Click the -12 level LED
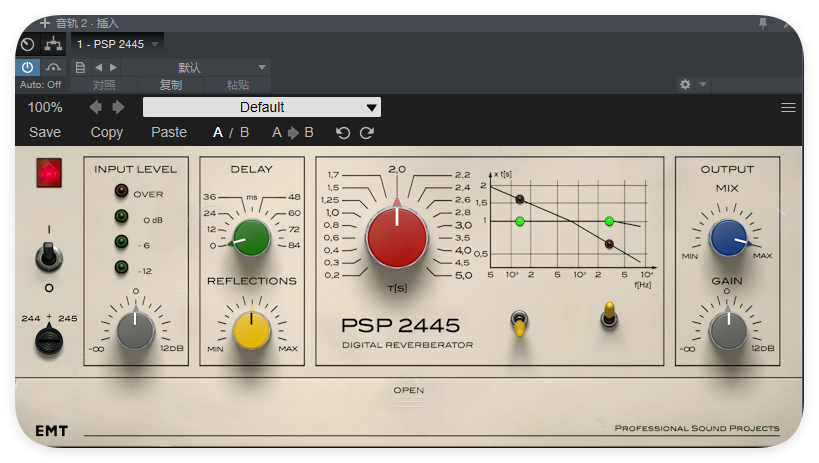The width and height of the screenshot is (819, 463). pyautogui.click(x=121, y=267)
